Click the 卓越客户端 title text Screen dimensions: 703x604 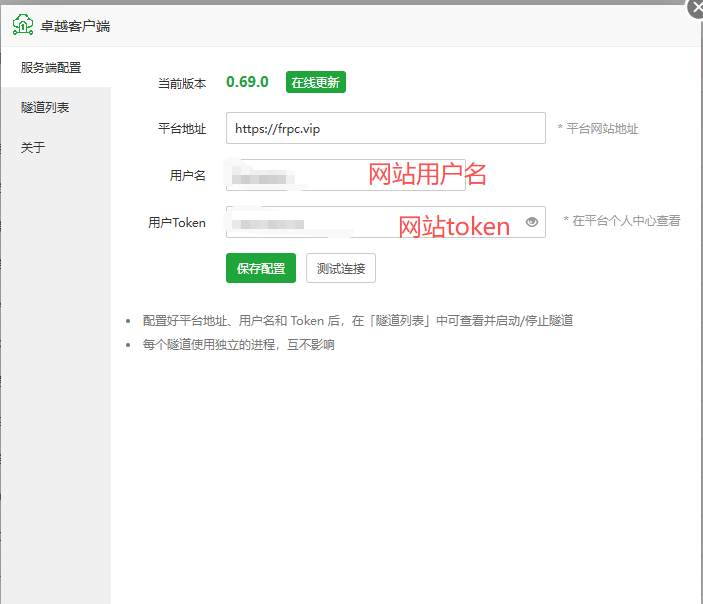[x=75, y=26]
